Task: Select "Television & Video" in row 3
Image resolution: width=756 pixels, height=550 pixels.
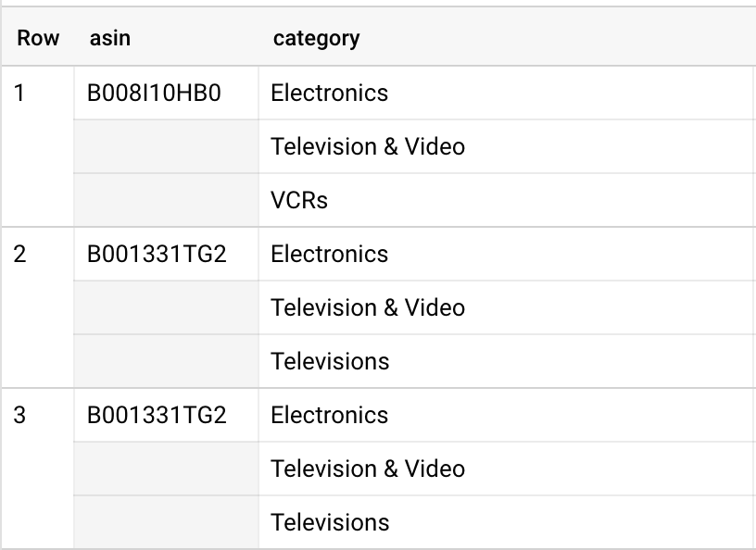Action: pos(368,469)
